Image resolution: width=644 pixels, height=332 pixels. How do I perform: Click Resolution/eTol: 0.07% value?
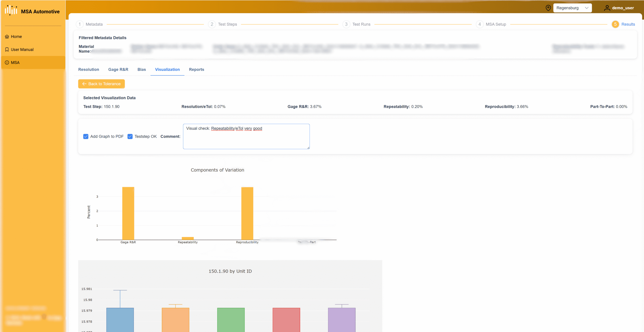[203, 107]
